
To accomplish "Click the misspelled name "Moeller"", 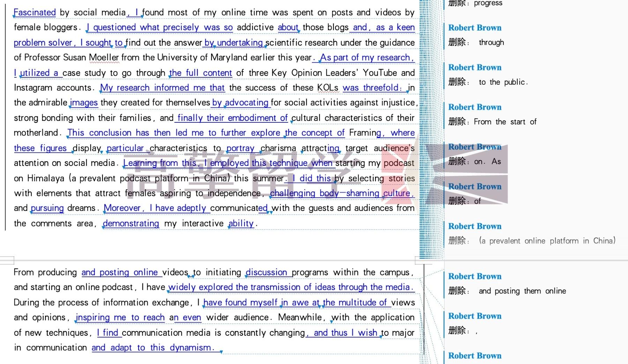I will click(104, 58).
